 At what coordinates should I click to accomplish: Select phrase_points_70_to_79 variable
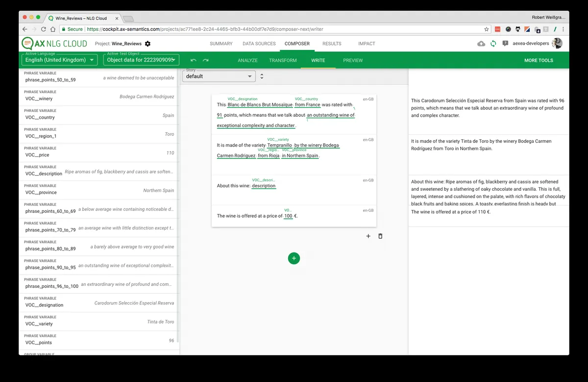(x=99, y=228)
